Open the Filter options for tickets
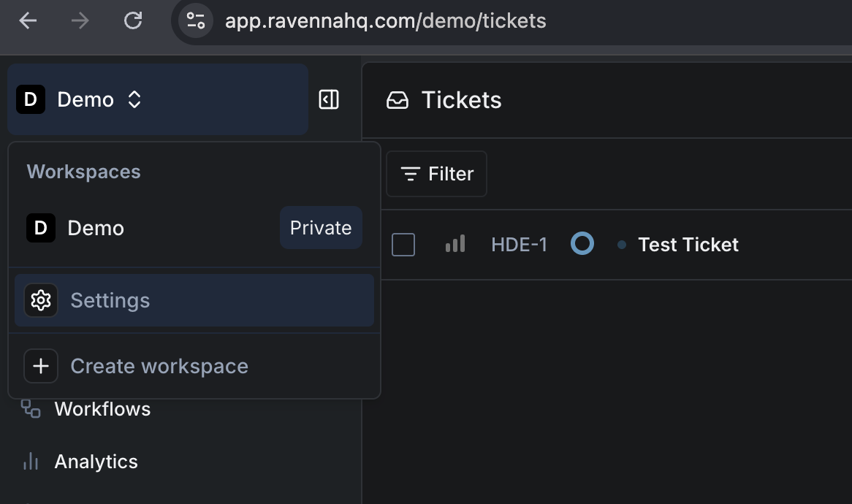The image size is (852, 504). 436,174
